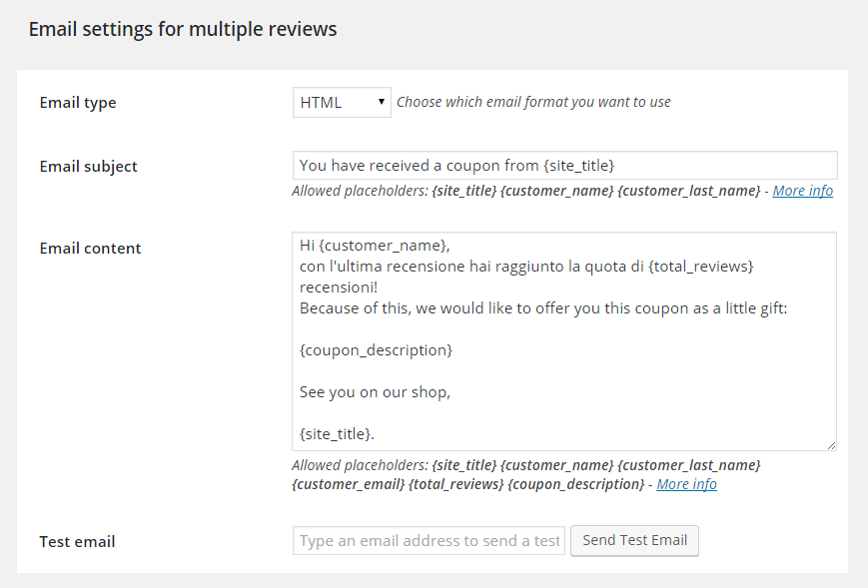The width and height of the screenshot is (868, 588).
Task: Click the Email content textarea resize handle
Action: coord(831,446)
